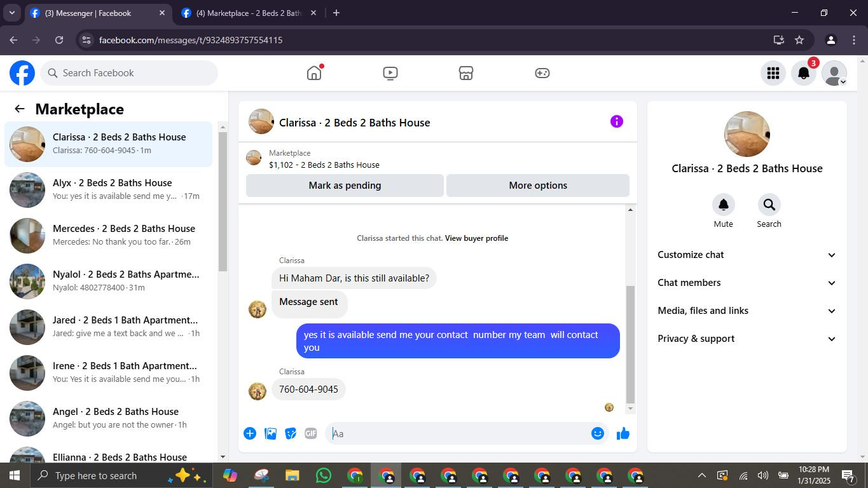868x488 pixels.
Task: Expand the Chat members section
Action: [747, 283]
